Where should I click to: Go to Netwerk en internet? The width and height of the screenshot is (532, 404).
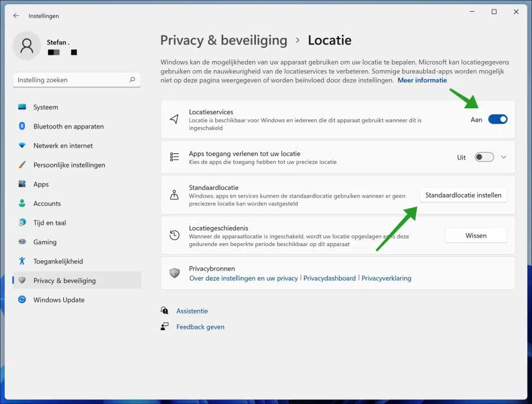click(x=77, y=146)
